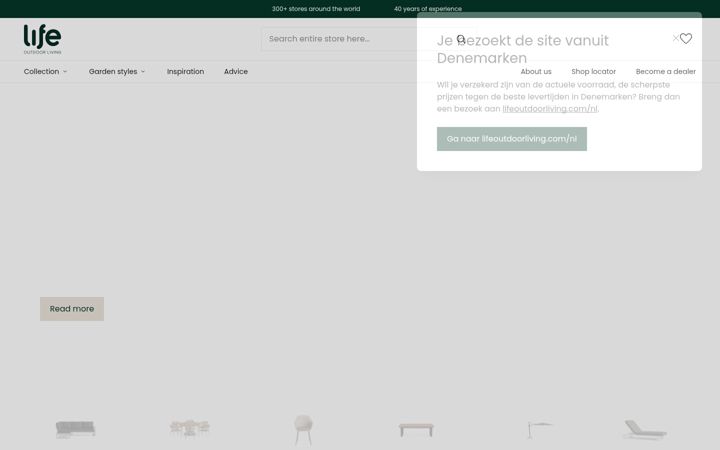Open the wishlist heart icon
Screen dimensions: 720x450
(x=686, y=39)
